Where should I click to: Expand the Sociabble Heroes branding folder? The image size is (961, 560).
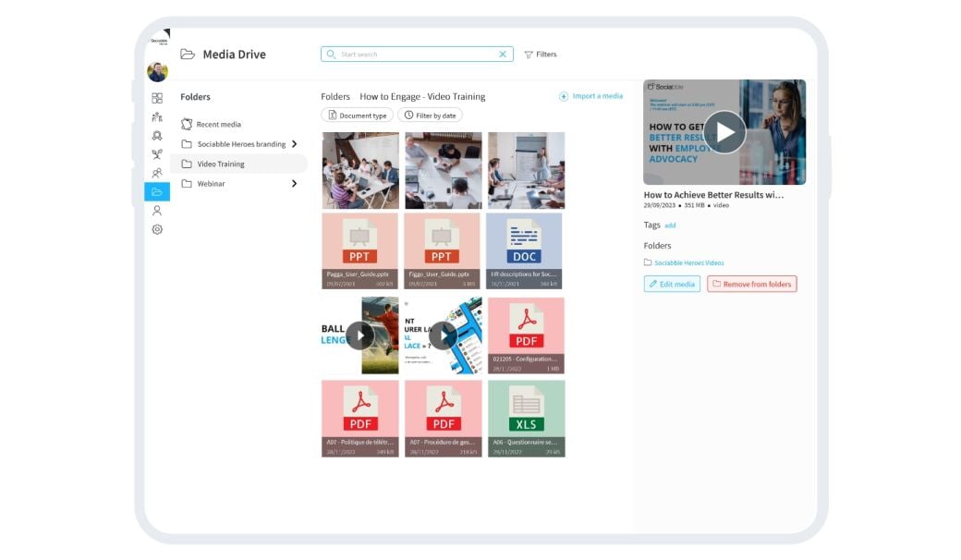294,144
